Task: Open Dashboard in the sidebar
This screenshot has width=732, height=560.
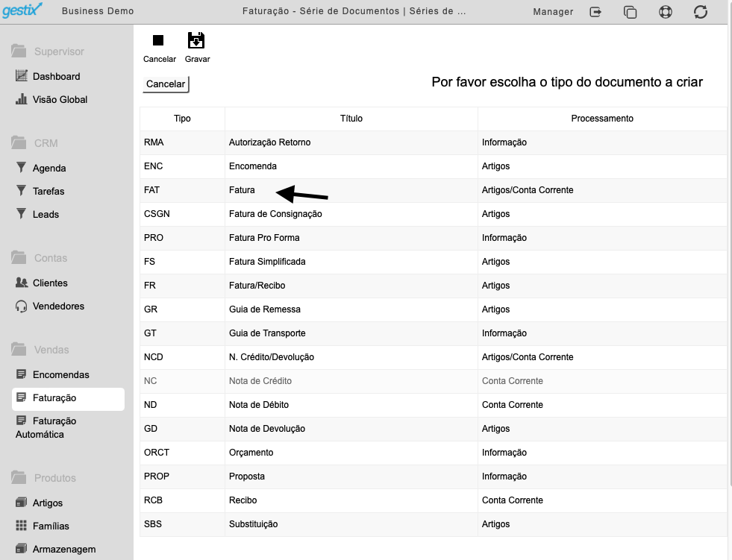Action: (x=57, y=76)
